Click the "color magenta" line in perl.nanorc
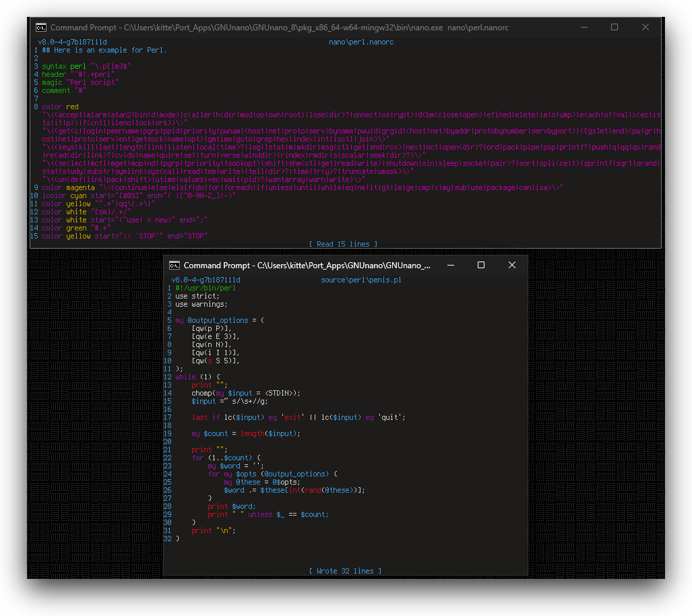This screenshot has width=692, height=616. click(303, 187)
